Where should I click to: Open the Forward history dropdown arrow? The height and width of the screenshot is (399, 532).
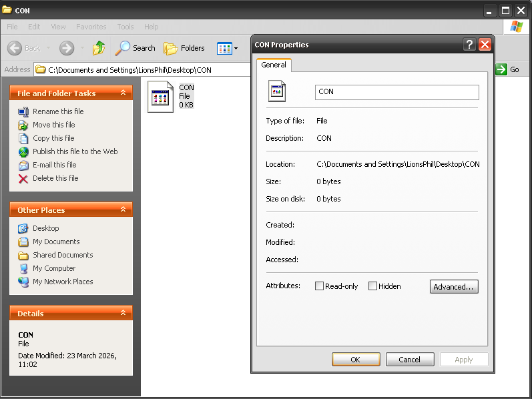point(83,48)
